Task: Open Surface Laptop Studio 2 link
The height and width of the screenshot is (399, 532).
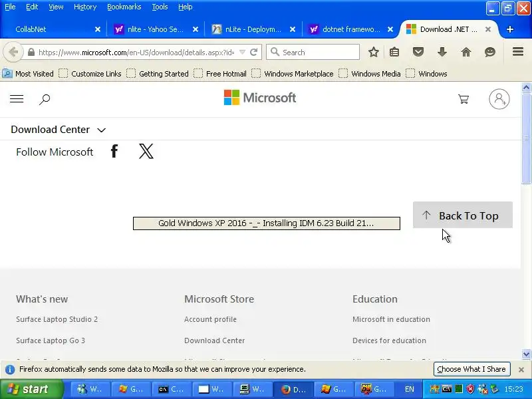Action: pyautogui.click(x=57, y=319)
